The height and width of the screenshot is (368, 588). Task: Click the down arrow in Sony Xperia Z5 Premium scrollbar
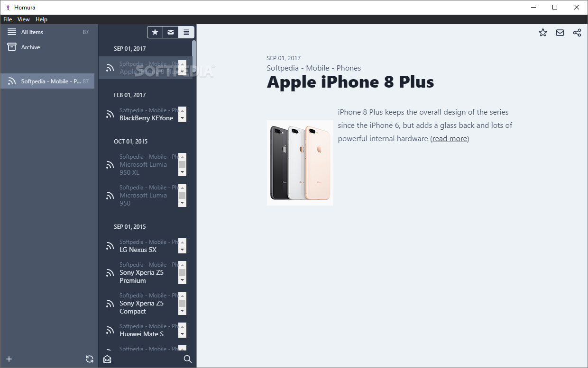[x=182, y=280]
